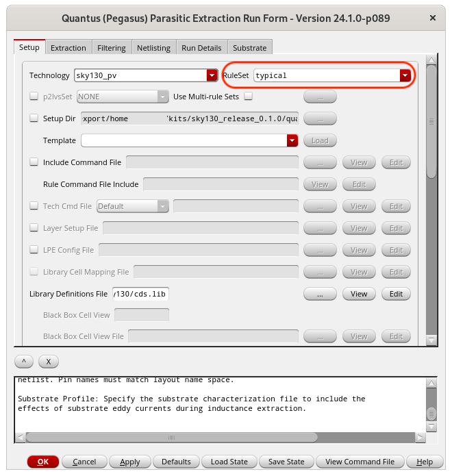Go to the Substrate tab
Viewport: 452px width, 476px height.
click(x=249, y=48)
